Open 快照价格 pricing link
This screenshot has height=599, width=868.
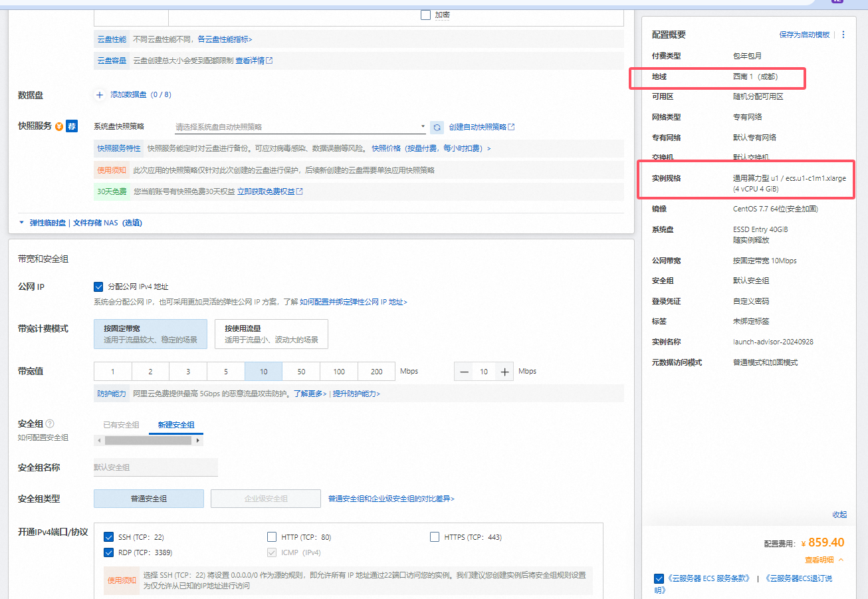tap(431, 148)
